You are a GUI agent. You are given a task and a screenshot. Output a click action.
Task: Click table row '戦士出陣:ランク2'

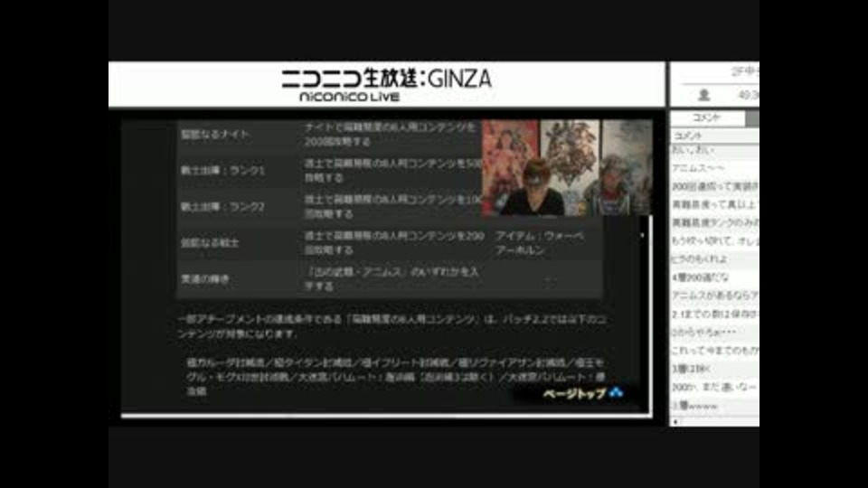[x=390, y=206]
